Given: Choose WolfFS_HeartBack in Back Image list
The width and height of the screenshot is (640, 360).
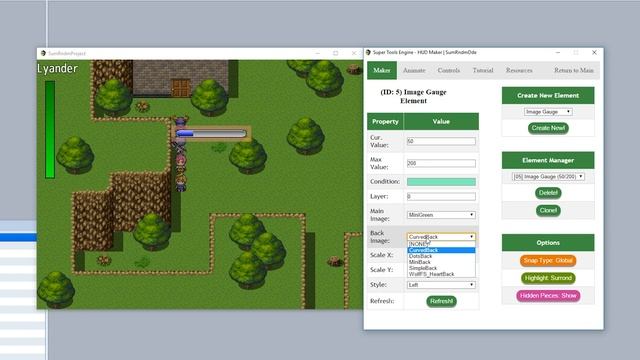Looking at the screenshot, I should [441, 274].
